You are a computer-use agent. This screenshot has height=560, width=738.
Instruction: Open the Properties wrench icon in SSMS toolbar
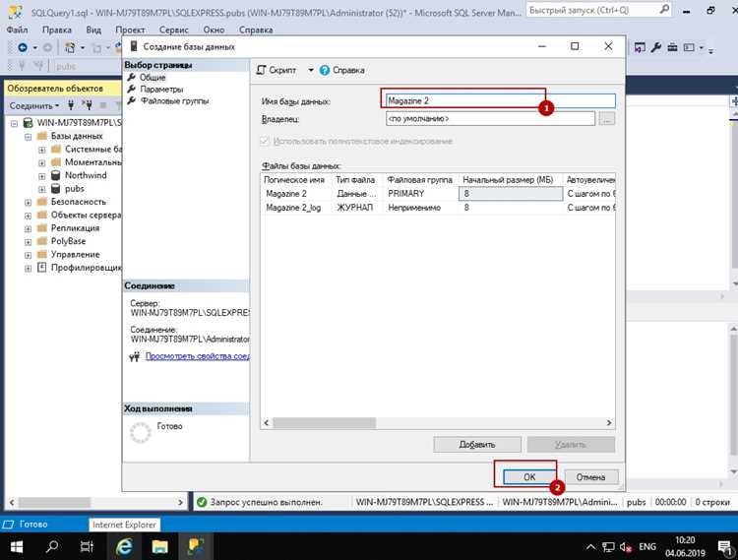[x=656, y=47]
